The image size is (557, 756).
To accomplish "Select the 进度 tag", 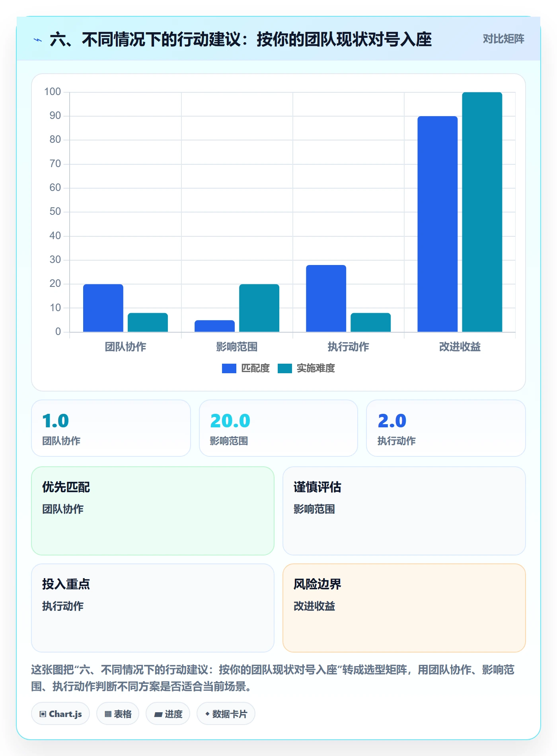I will click(x=168, y=714).
